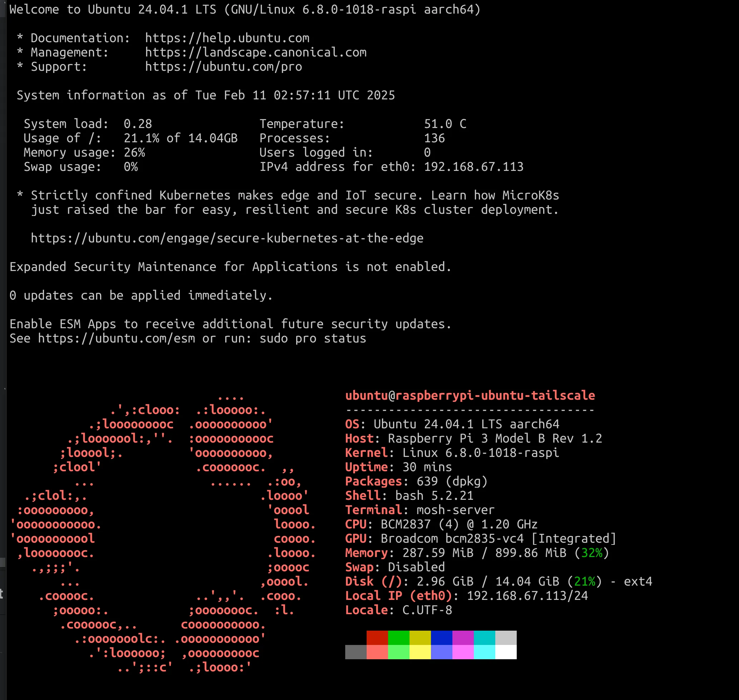Select the green swatch in the color palette
The width and height of the screenshot is (739, 700).
398,638
